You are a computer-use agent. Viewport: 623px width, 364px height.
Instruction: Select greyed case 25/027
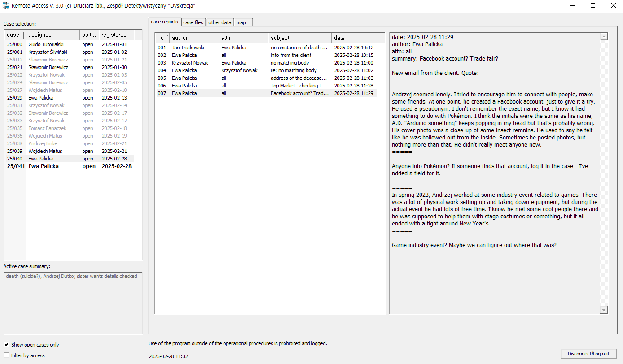click(70, 90)
